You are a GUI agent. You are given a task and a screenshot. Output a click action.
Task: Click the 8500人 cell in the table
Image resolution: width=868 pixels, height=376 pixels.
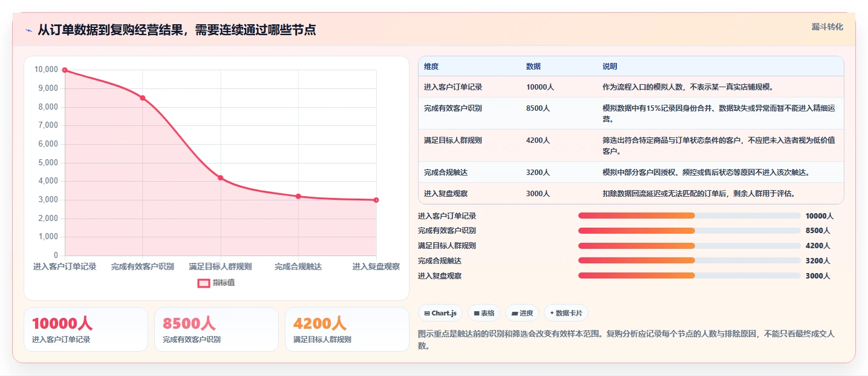pos(538,108)
